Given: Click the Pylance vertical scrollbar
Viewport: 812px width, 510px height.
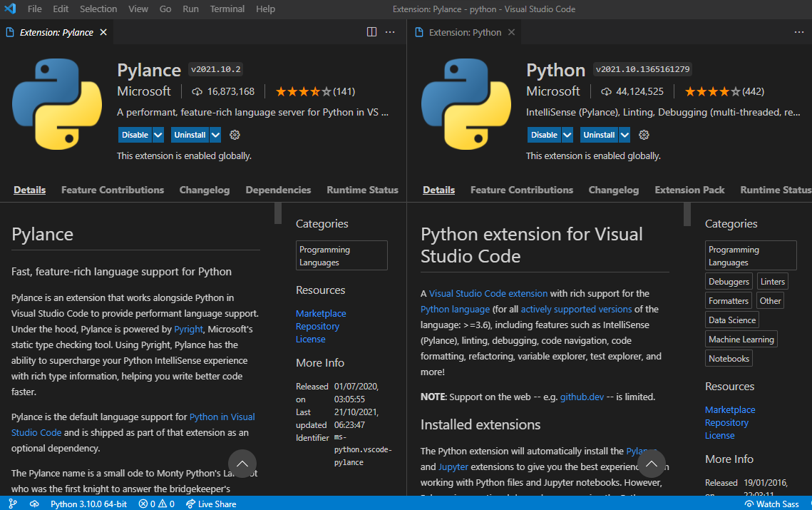Looking at the screenshot, I should (x=277, y=214).
